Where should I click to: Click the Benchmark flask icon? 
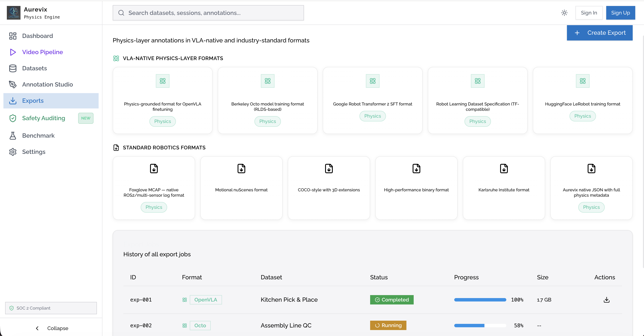pos(13,136)
